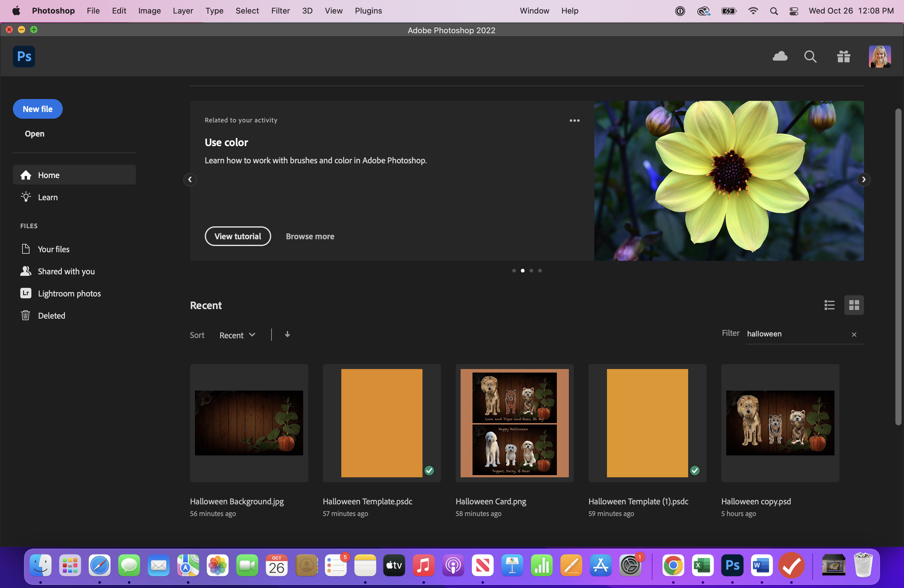Click the Browse more link

coord(310,236)
